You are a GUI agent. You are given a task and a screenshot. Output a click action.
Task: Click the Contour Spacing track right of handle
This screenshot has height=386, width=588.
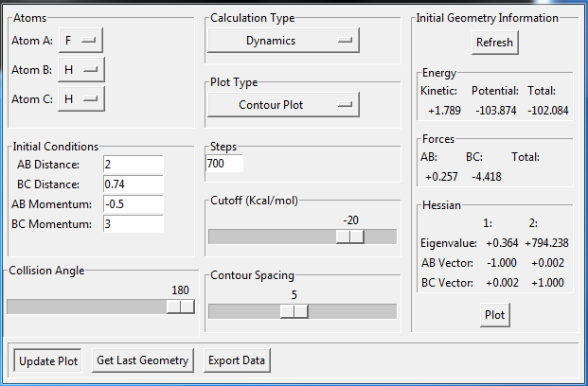pyautogui.click(x=350, y=311)
